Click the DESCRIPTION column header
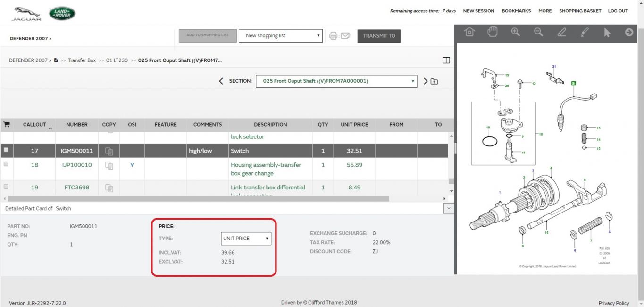This screenshot has height=307, width=644. coord(270,125)
